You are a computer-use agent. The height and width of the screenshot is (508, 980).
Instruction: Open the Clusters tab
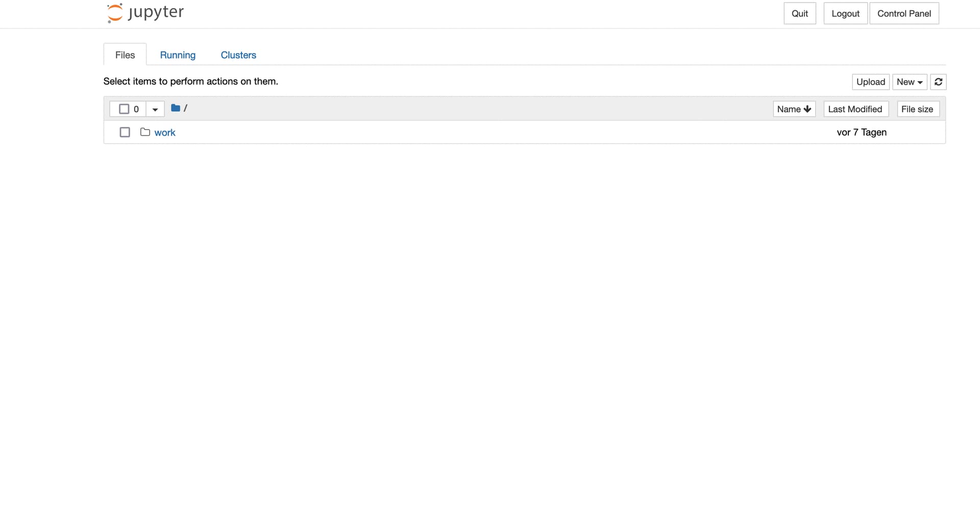coord(238,55)
